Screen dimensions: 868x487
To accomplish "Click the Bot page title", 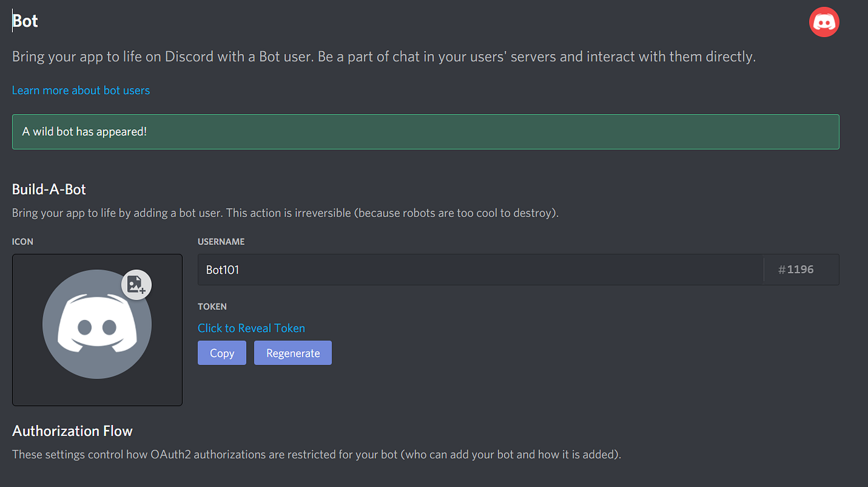I will pos(25,20).
